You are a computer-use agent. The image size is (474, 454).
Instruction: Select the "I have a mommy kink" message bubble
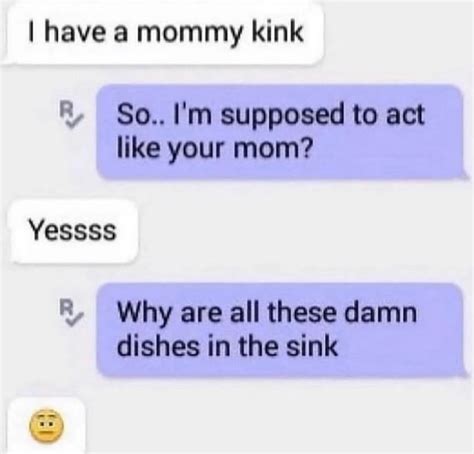click(162, 32)
